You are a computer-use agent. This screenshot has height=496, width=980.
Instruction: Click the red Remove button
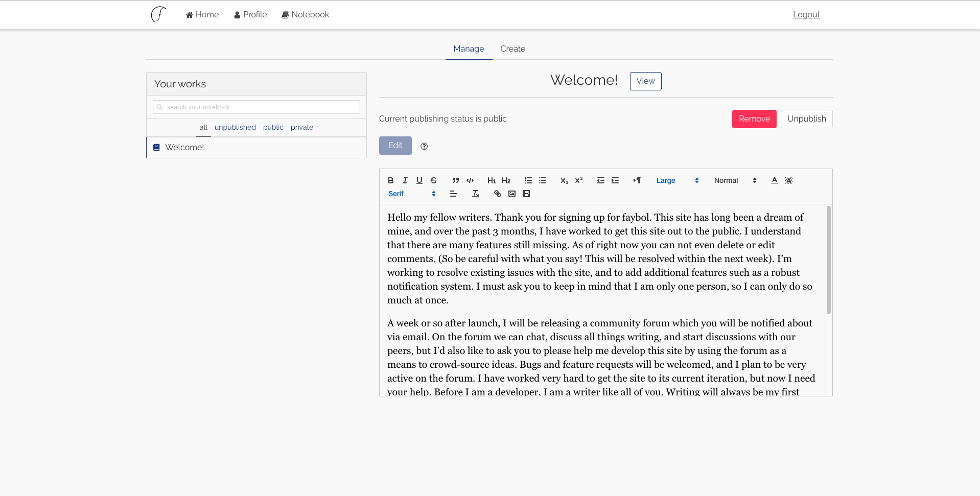point(754,119)
